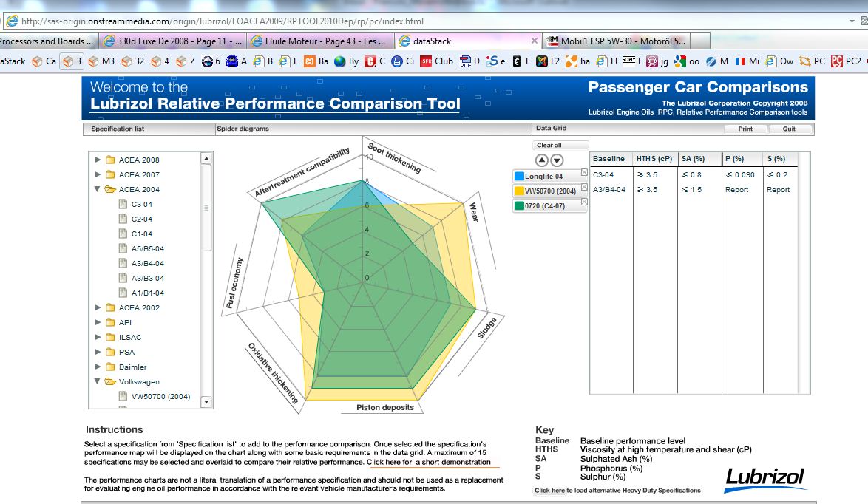Expand the API folder
This screenshot has width=868, height=504.
[x=98, y=322]
